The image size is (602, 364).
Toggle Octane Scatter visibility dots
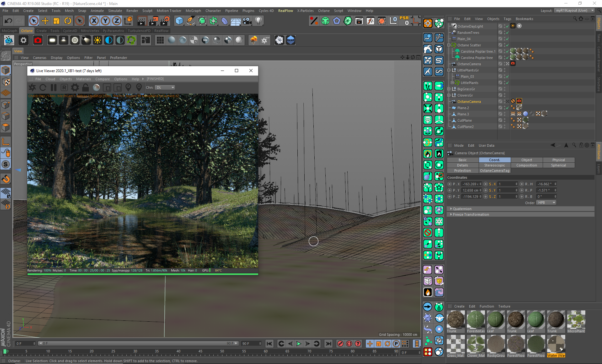point(505,45)
